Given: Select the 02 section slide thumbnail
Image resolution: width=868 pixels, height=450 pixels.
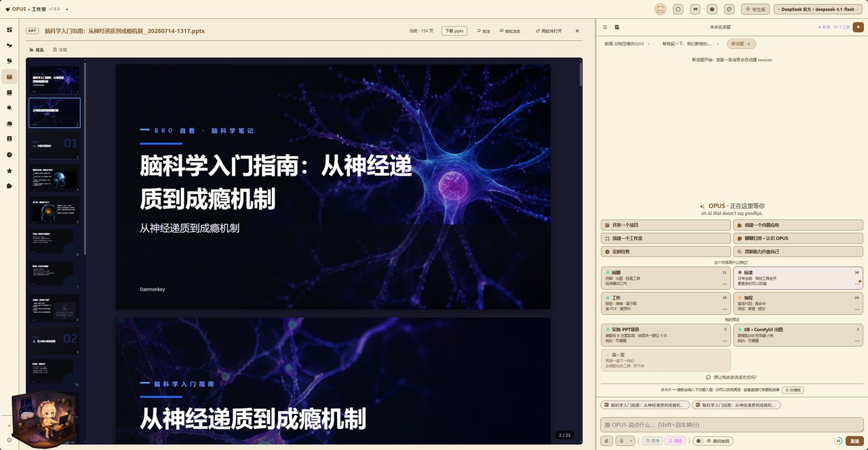Looking at the screenshot, I should [x=54, y=340].
